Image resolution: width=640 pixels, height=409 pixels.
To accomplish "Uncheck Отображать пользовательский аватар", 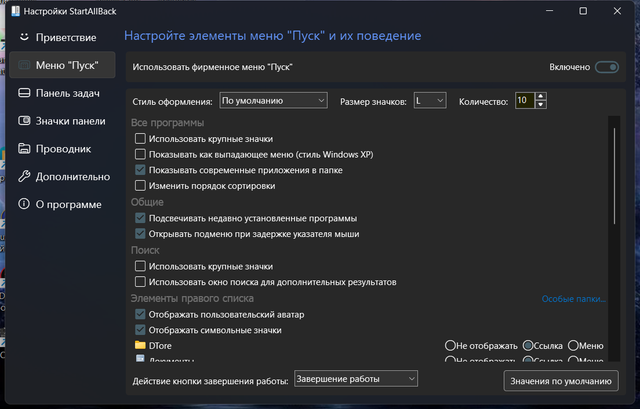I will [x=140, y=314].
